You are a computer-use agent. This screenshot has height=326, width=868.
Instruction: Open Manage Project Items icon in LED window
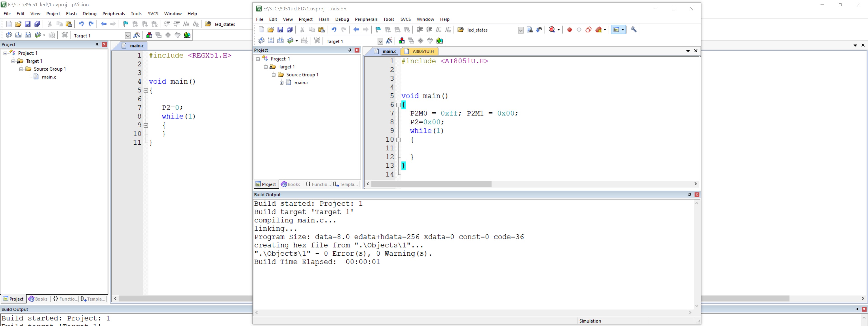coord(402,41)
